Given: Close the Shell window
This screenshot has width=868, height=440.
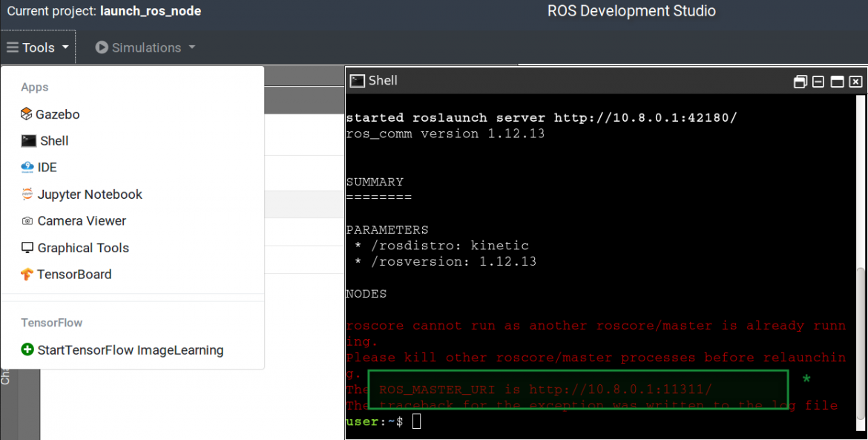Looking at the screenshot, I should [856, 82].
